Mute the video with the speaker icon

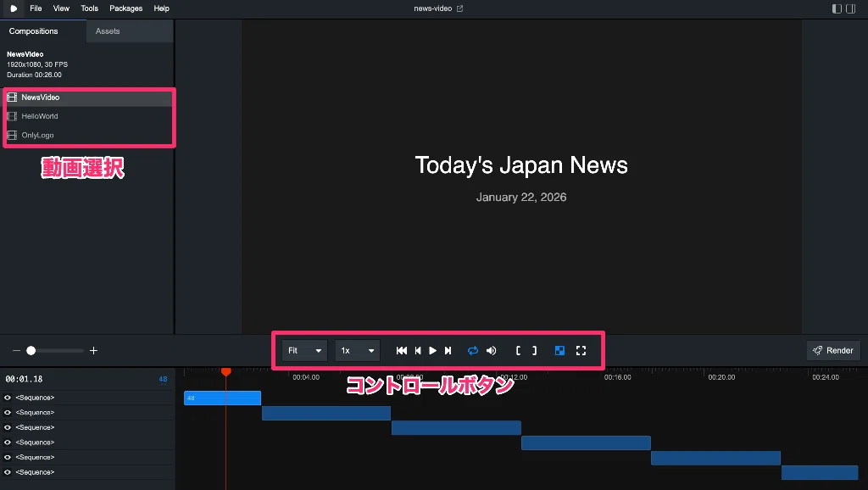point(491,350)
